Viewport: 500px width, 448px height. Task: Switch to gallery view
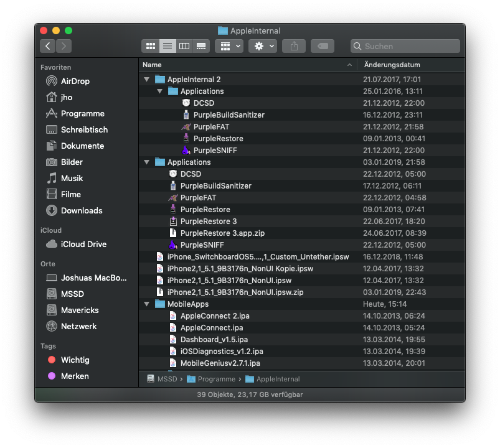(201, 46)
